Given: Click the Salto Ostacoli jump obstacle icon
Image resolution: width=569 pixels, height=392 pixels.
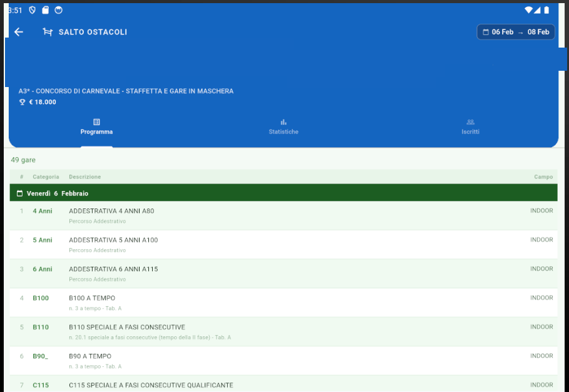Looking at the screenshot, I should [x=48, y=32].
